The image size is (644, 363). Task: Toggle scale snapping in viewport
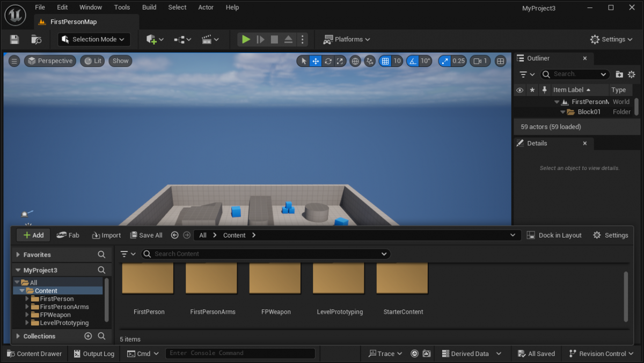pos(445,61)
